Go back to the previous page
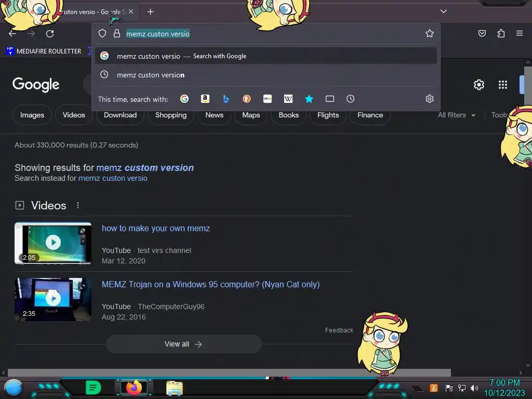Viewport: 532px width, 399px height. tap(12, 34)
